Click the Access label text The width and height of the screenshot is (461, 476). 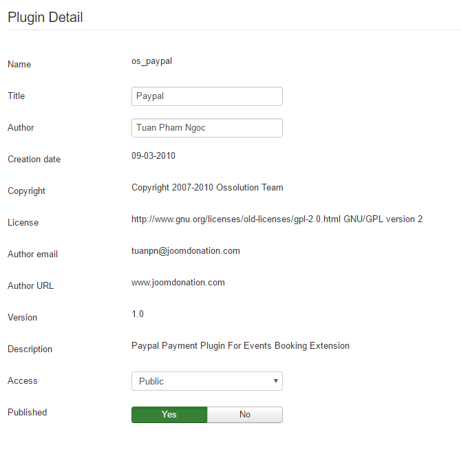[x=23, y=381]
